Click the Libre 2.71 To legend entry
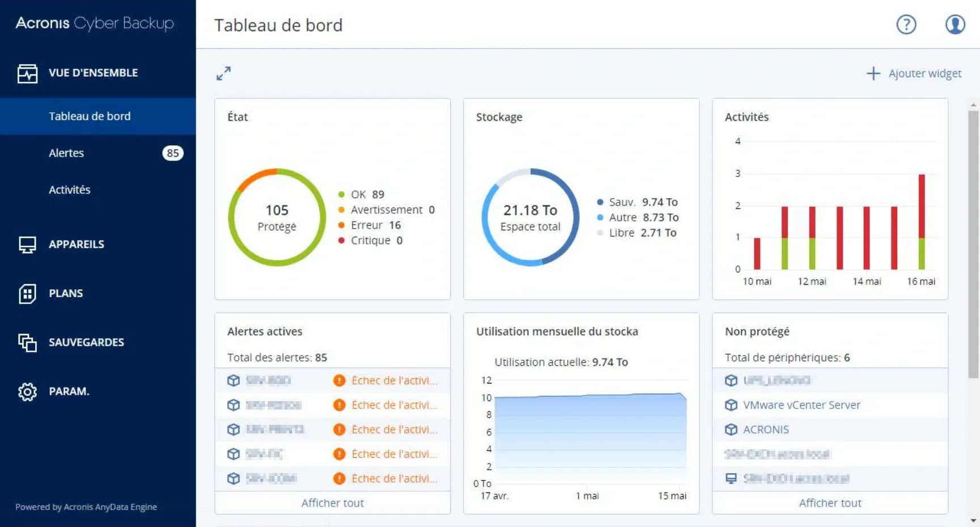980x527 pixels. coord(636,233)
